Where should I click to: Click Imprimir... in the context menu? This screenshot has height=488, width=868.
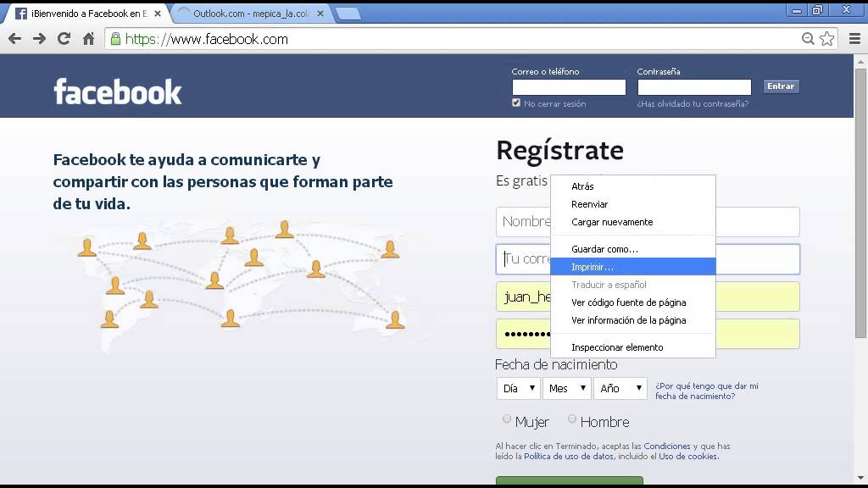point(632,267)
